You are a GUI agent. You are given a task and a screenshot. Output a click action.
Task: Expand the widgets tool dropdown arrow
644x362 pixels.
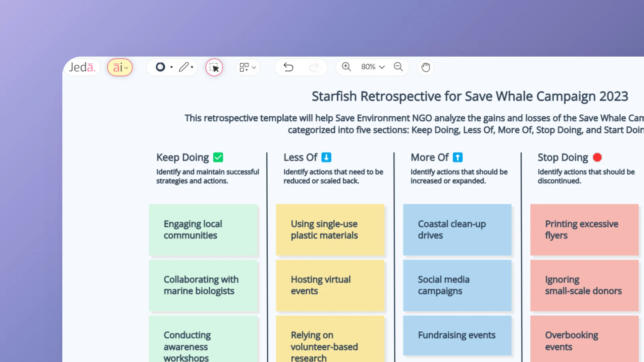(254, 67)
